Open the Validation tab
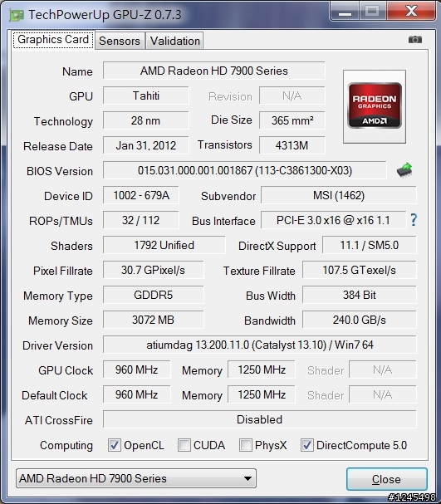 point(175,41)
